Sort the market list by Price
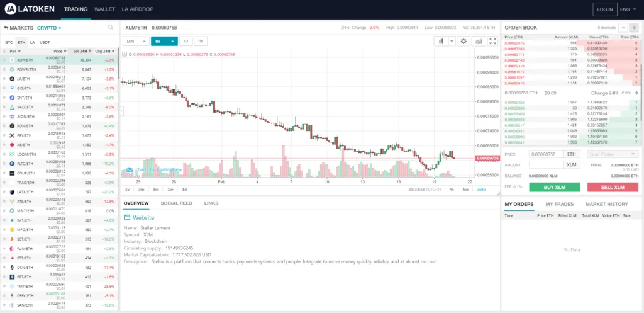644x313 pixels. click(60, 52)
